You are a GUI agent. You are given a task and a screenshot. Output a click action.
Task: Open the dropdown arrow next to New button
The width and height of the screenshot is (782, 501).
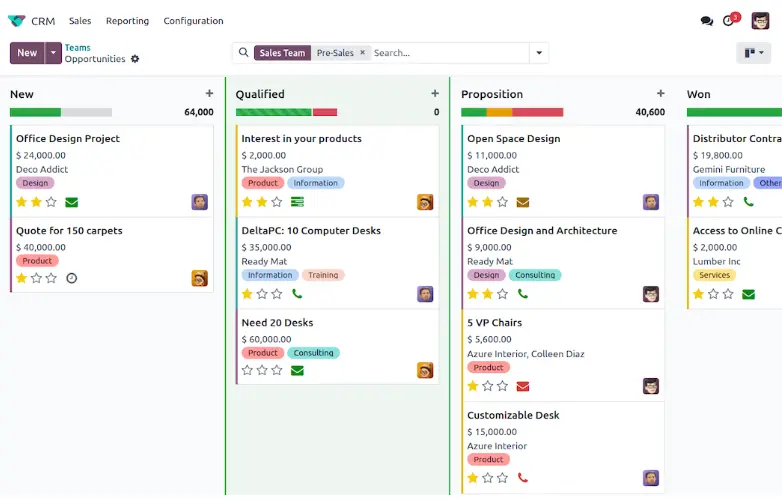(53, 53)
